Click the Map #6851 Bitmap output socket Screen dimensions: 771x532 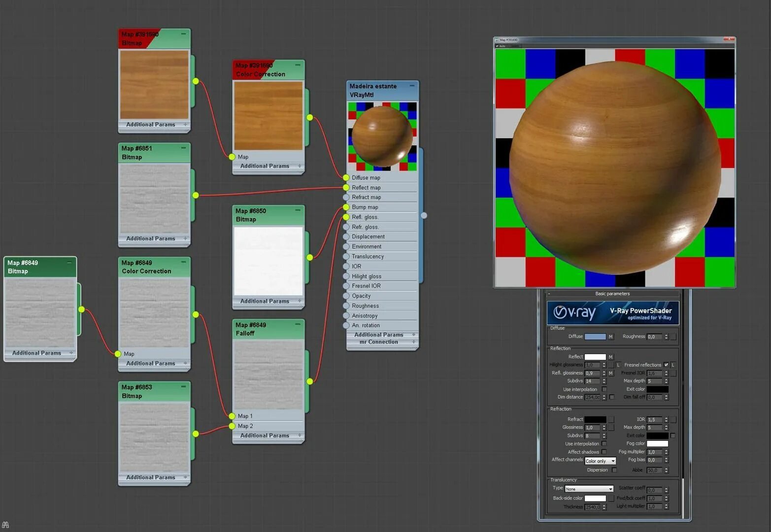[196, 195]
